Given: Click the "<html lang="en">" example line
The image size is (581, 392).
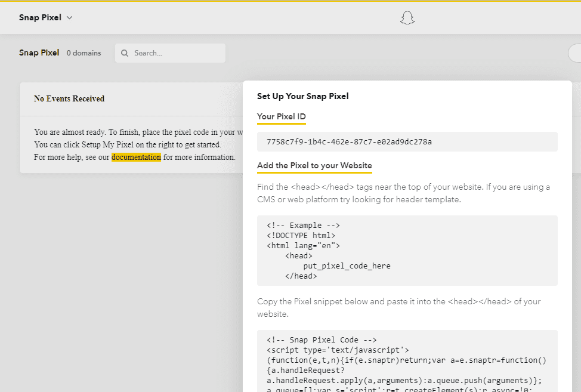Looking at the screenshot, I should (x=303, y=245).
